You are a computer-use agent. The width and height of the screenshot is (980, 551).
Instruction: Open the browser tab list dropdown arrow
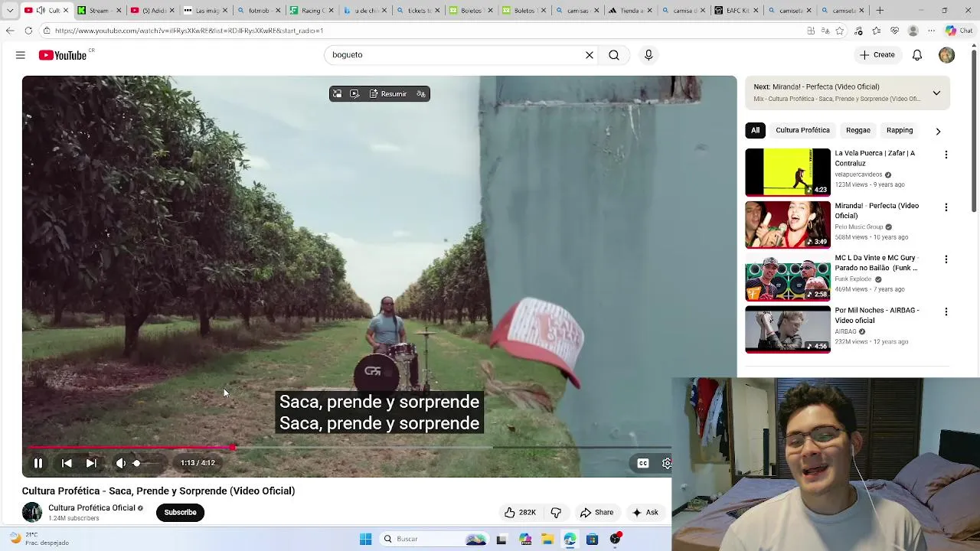(x=10, y=10)
